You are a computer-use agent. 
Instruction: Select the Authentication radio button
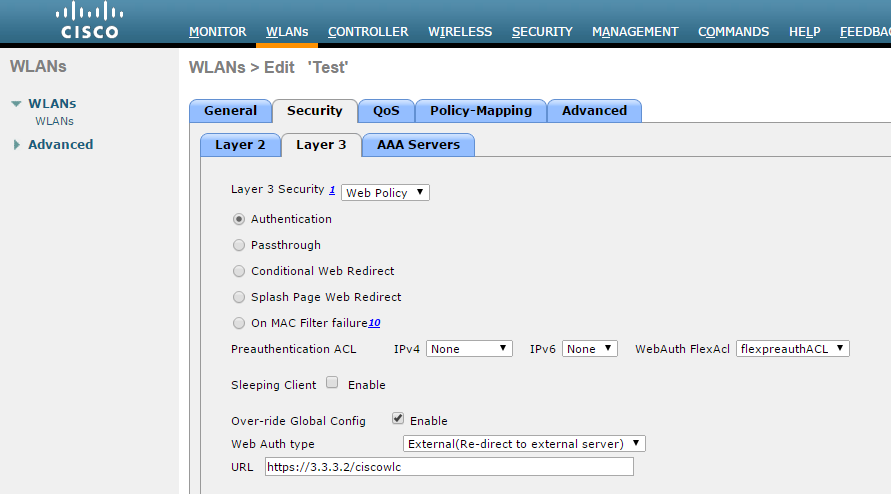(239, 219)
